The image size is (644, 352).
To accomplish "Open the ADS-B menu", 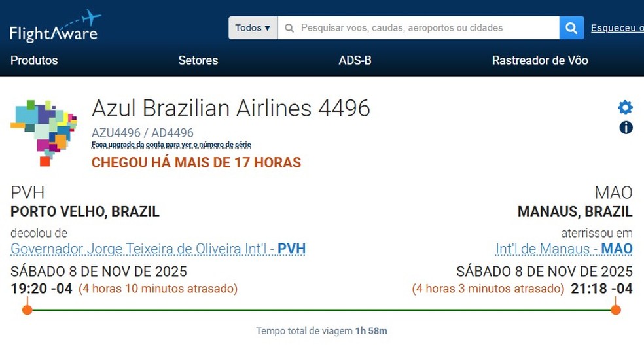I will pyautogui.click(x=355, y=60).
